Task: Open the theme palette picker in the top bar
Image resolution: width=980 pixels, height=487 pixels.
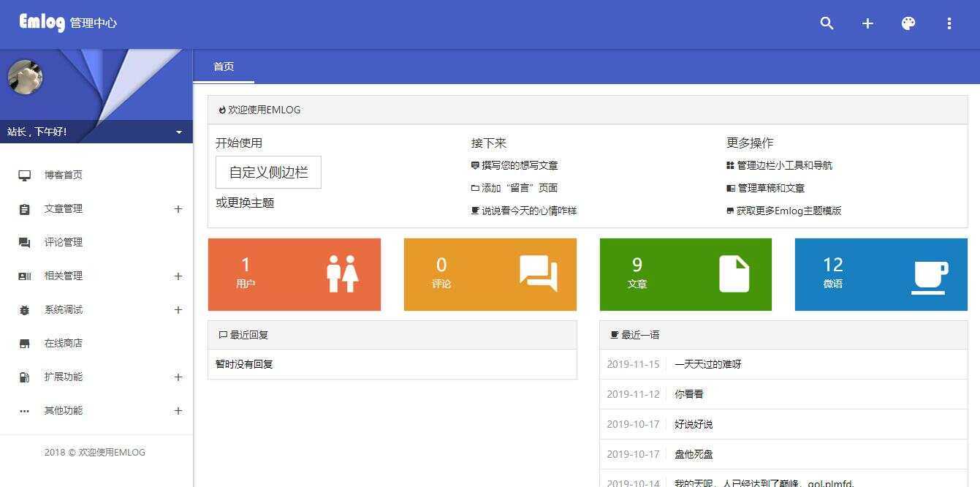Action: (x=908, y=23)
